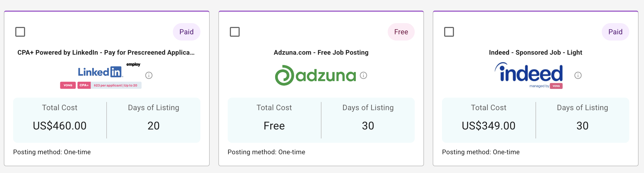Click the Paid badge on the Indeed card

pos(615,32)
